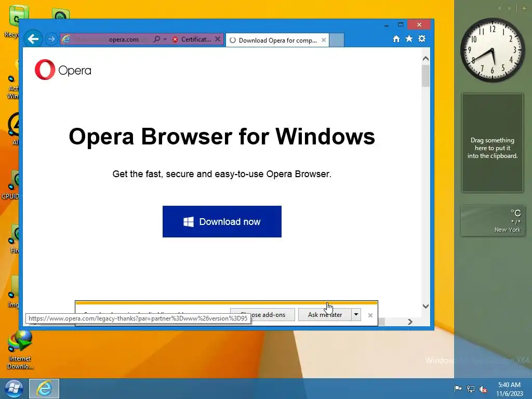
Task: Click the Internet Explorer taskbar icon
Action: [44, 389]
